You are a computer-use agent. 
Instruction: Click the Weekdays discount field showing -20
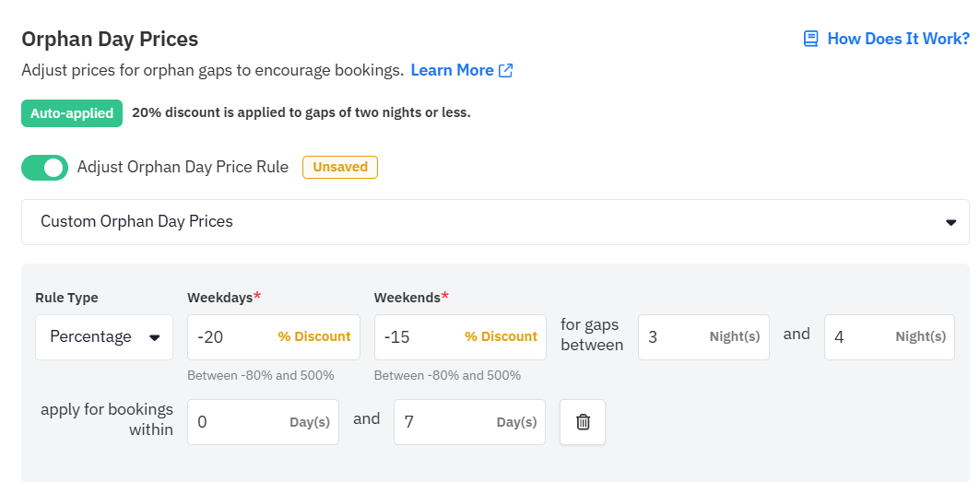point(273,337)
